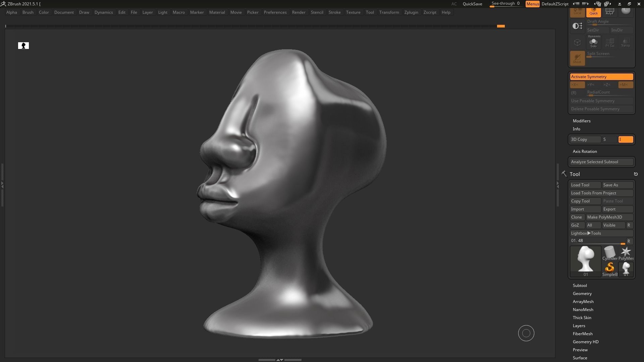Select the head tool 01 large thumbnail

tap(585, 261)
